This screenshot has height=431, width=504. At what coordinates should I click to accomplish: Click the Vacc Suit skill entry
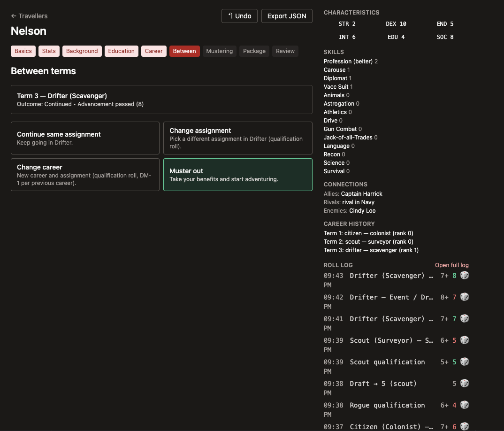(338, 86)
